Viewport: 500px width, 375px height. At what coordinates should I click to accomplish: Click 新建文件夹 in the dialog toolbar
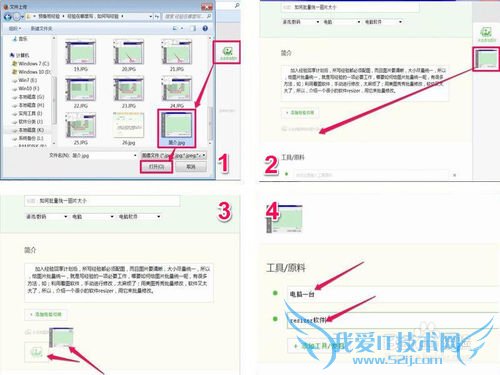click(x=41, y=28)
